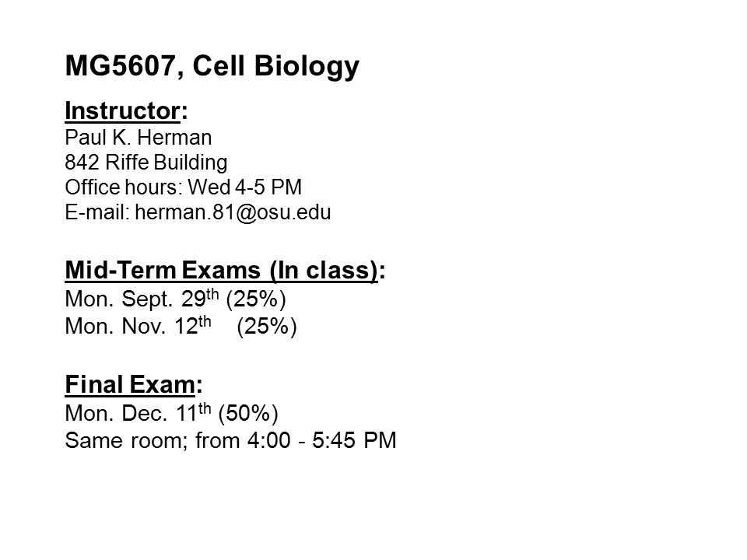
Task: Click the herman.81@osu.edu email address
Action: coord(233,212)
